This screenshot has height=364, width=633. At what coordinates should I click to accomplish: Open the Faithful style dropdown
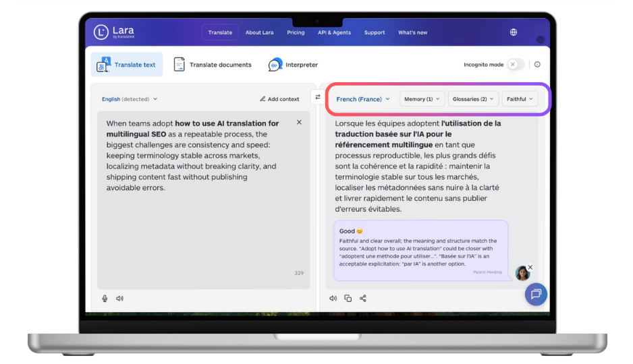point(520,99)
